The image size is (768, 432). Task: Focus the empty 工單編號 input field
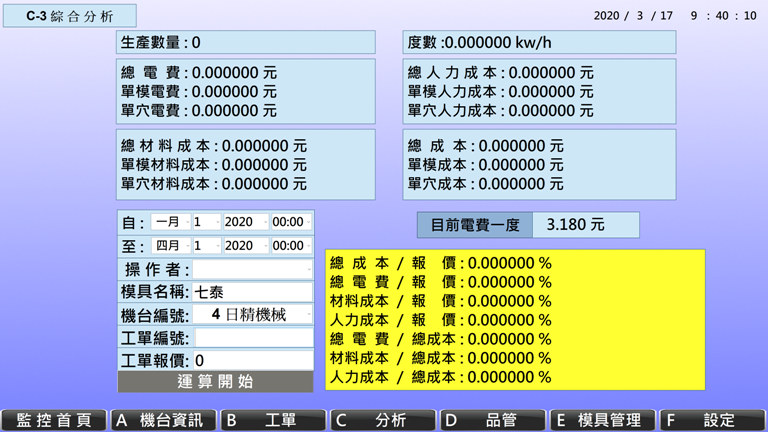252,338
